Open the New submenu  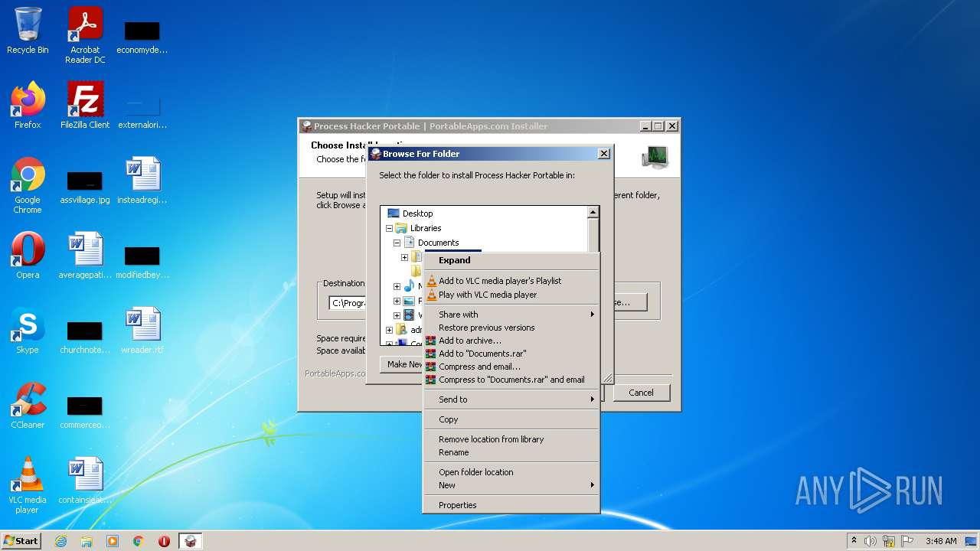pyautogui.click(x=511, y=485)
